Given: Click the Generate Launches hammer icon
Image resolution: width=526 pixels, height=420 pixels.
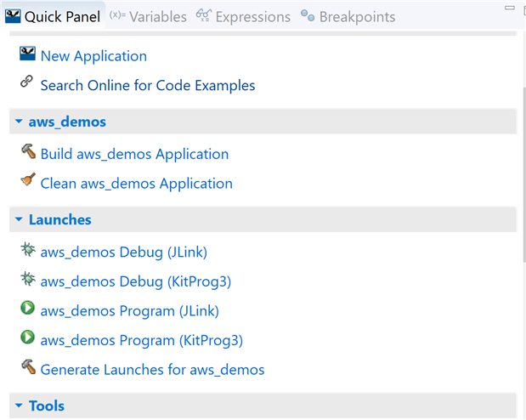Looking at the screenshot, I should 27,368.
